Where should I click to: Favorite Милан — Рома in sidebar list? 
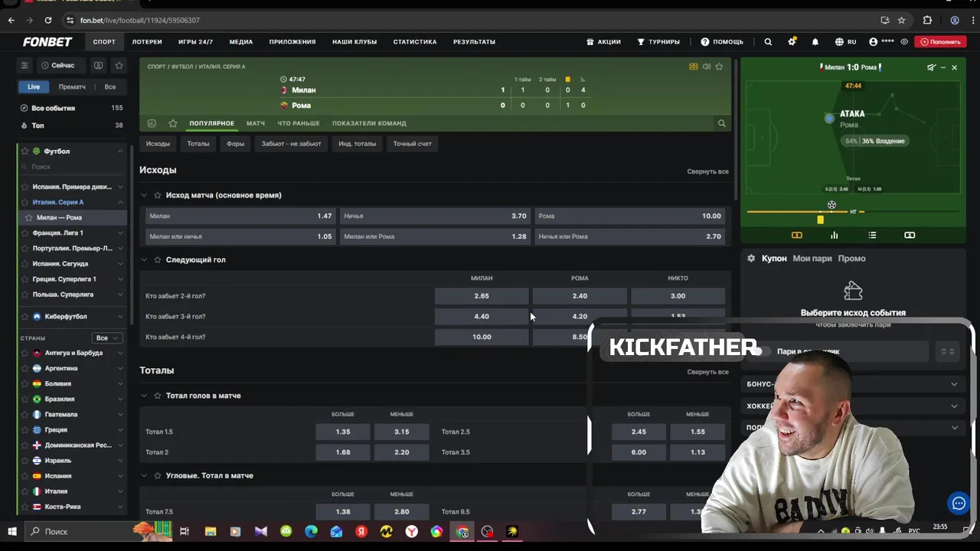(29, 217)
